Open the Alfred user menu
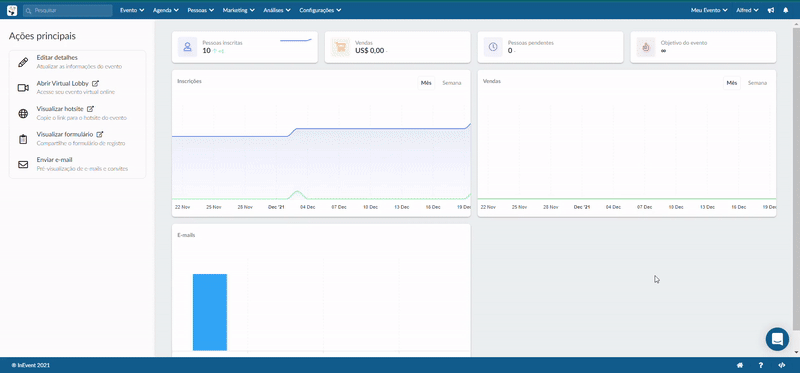This screenshot has height=373, width=800. tap(747, 10)
